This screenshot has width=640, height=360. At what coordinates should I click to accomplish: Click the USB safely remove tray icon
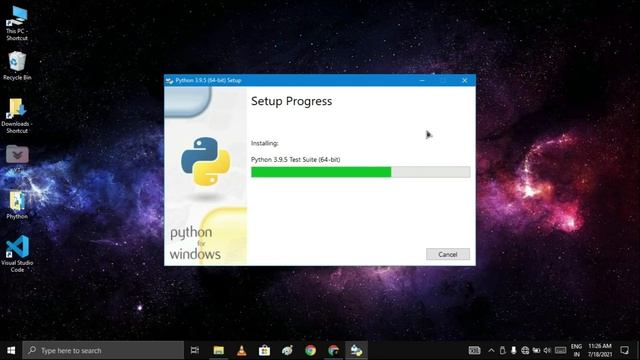coord(502,351)
